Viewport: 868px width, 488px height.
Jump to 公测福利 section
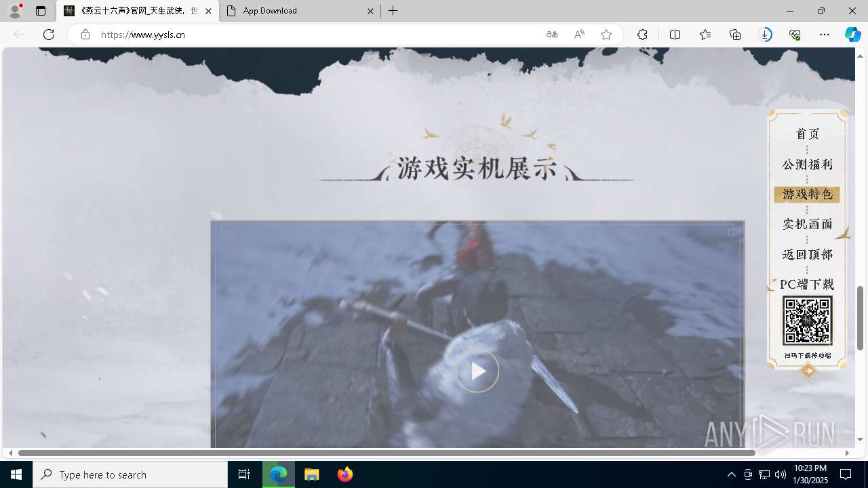(x=807, y=165)
